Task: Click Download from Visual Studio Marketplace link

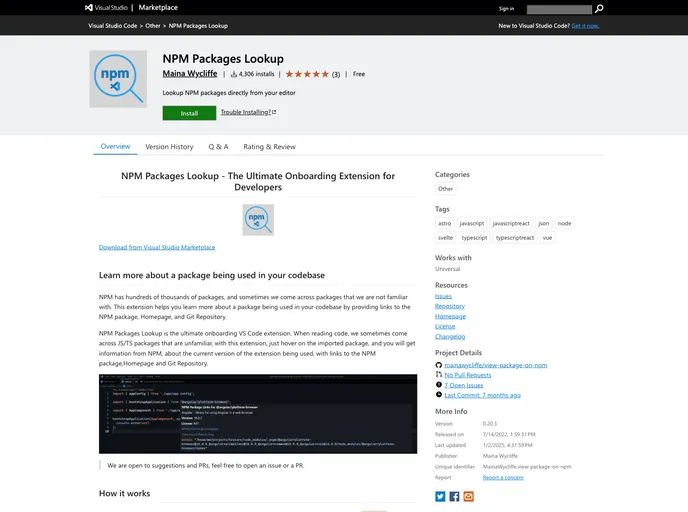Action: [x=157, y=247]
